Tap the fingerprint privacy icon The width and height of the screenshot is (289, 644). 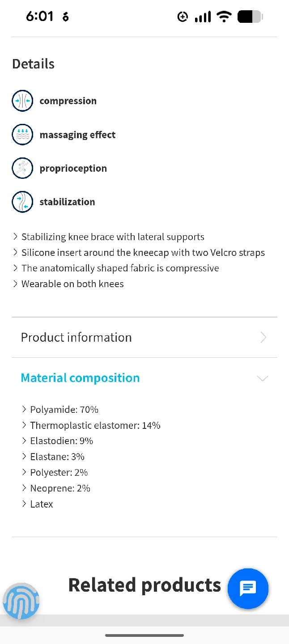tap(21, 601)
